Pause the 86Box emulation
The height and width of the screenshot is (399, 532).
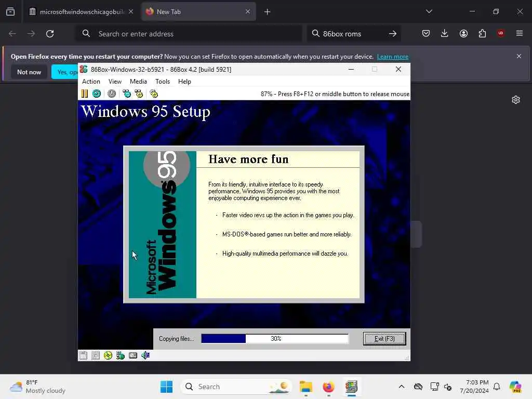[85, 94]
